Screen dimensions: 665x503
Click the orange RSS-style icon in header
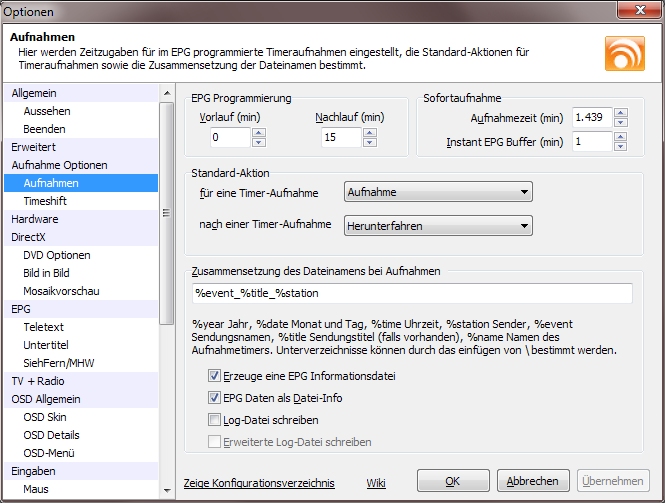[624, 52]
